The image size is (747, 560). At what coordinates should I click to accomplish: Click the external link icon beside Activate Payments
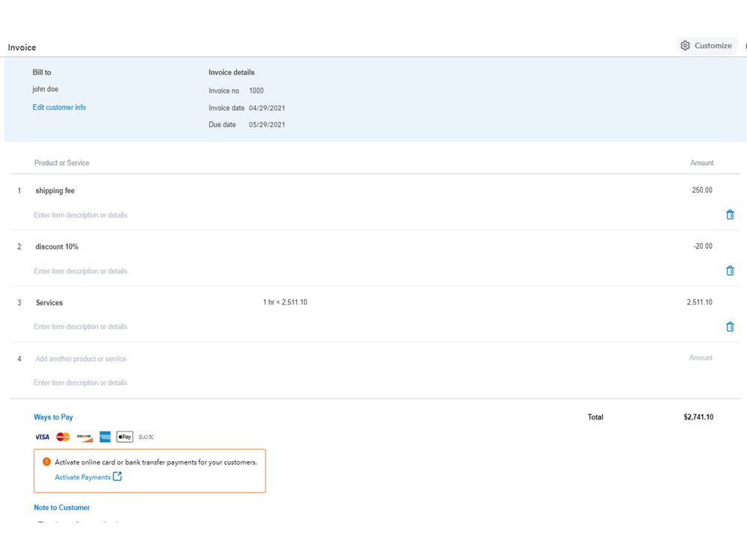[x=117, y=476]
